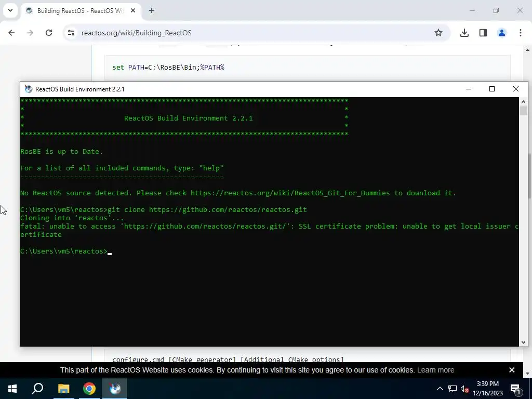This screenshot has width=532, height=399.
Task: Open the Windows Start menu
Action: (x=12, y=389)
